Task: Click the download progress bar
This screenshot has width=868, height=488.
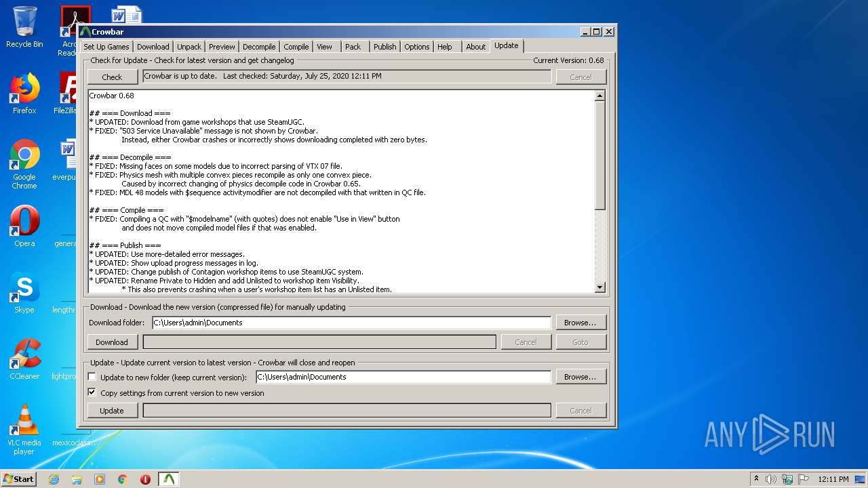Action: point(319,342)
